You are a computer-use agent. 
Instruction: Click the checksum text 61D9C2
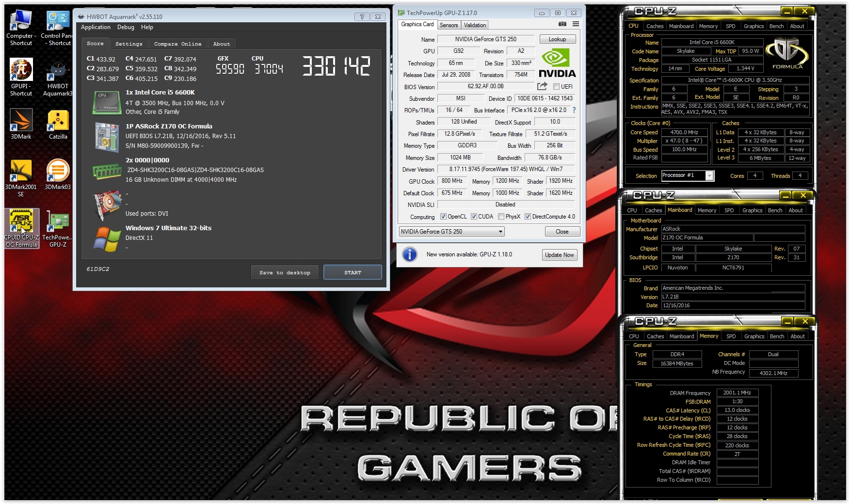click(98, 269)
